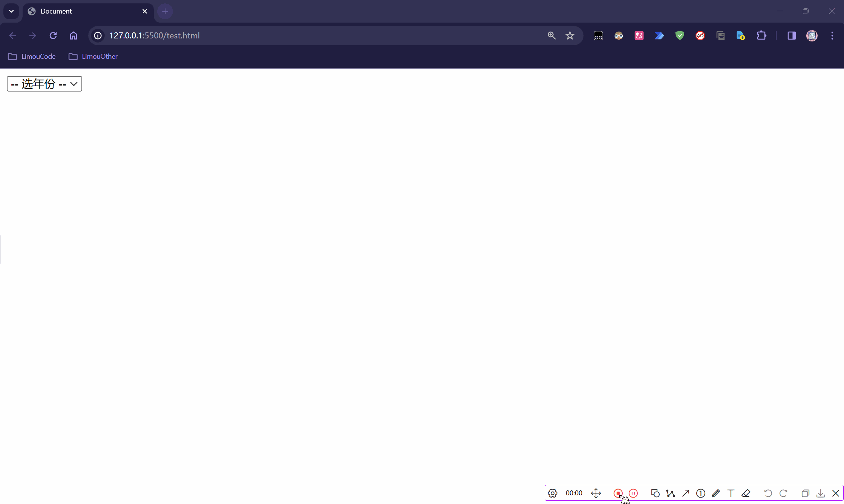Pause the screen recording
This screenshot has width=844, height=504.
(x=633, y=493)
